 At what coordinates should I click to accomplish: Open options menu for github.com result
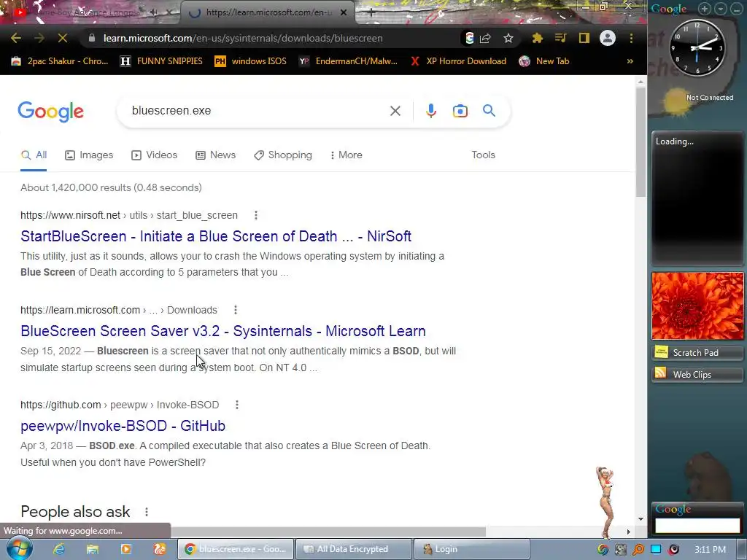click(x=237, y=405)
